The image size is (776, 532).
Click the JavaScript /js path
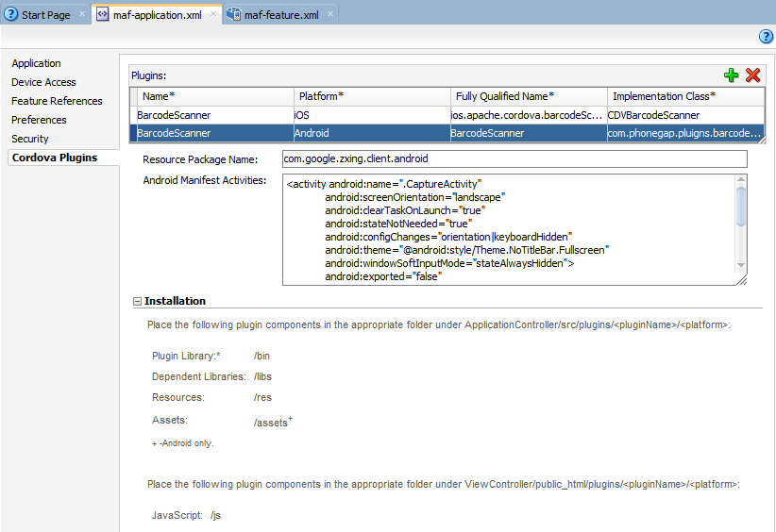click(215, 515)
